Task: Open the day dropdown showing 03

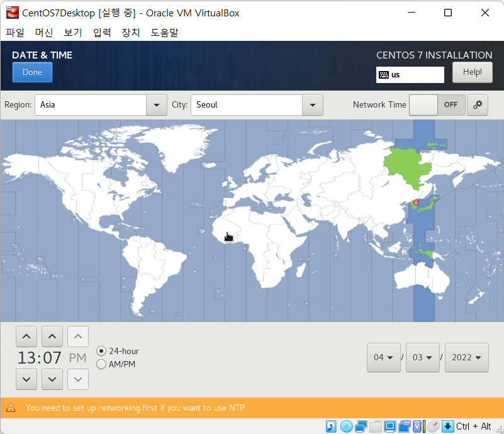Action: [423, 357]
